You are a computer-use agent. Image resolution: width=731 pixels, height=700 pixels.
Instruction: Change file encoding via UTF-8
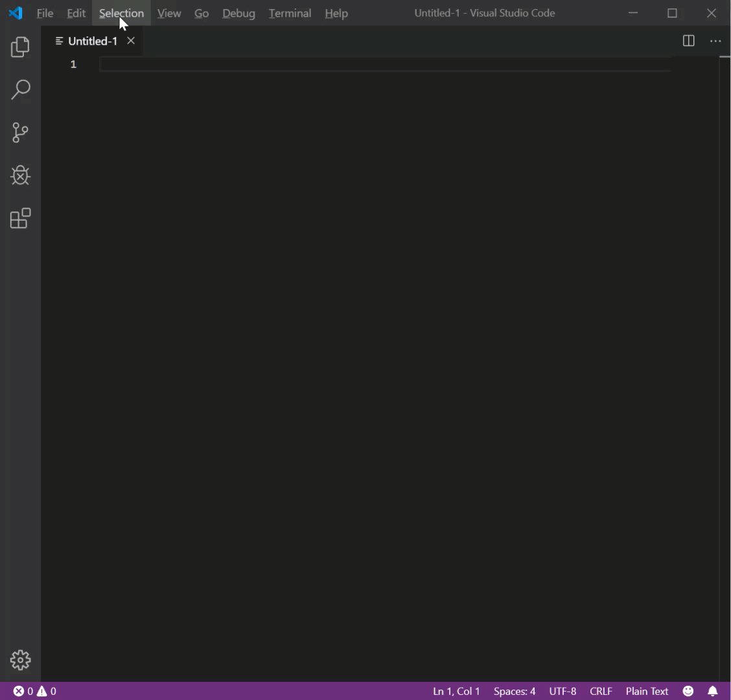click(x=563, y=691)
